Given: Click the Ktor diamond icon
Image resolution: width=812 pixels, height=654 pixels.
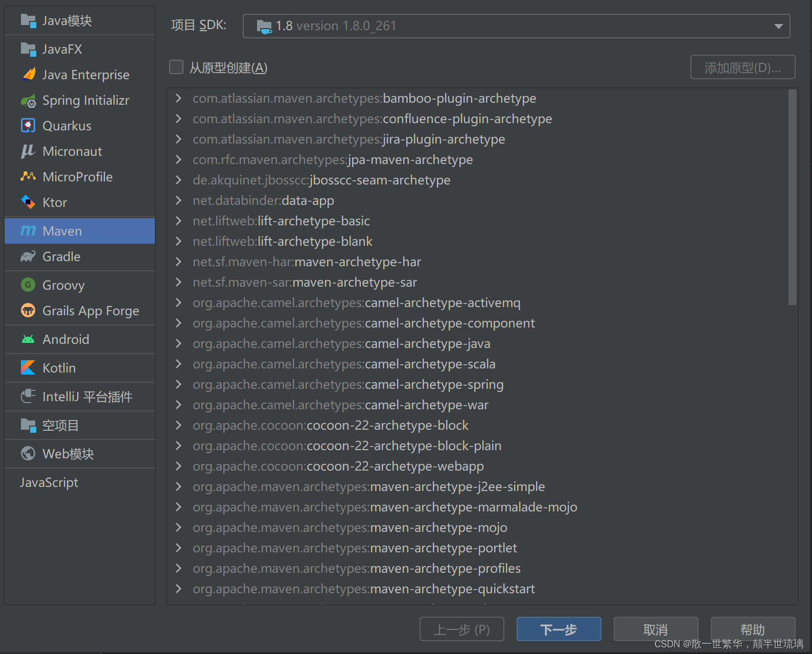Looking at the screenshot, I should point(28,202).
